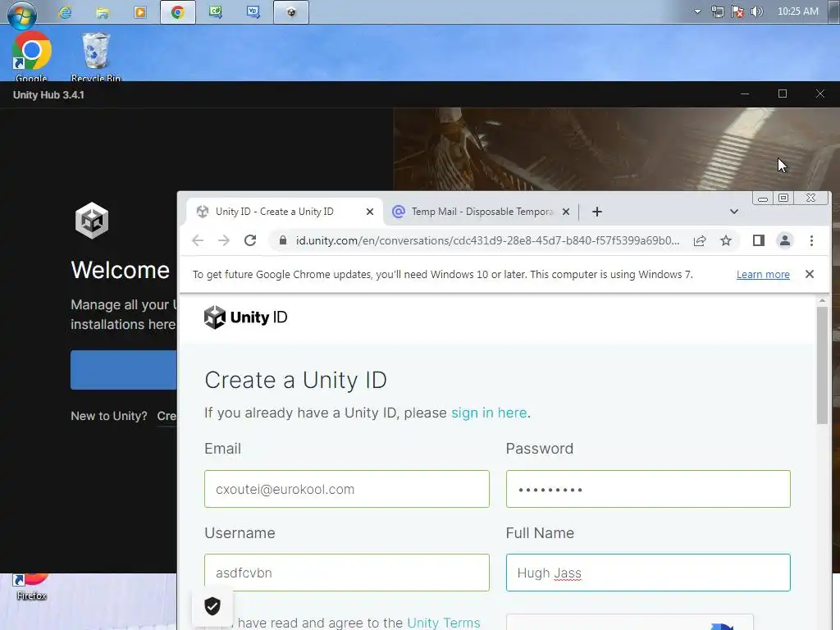Open the volume speaker tray icon
The image size is (840, 630).
pyautogui.click(x=756, y=11)
